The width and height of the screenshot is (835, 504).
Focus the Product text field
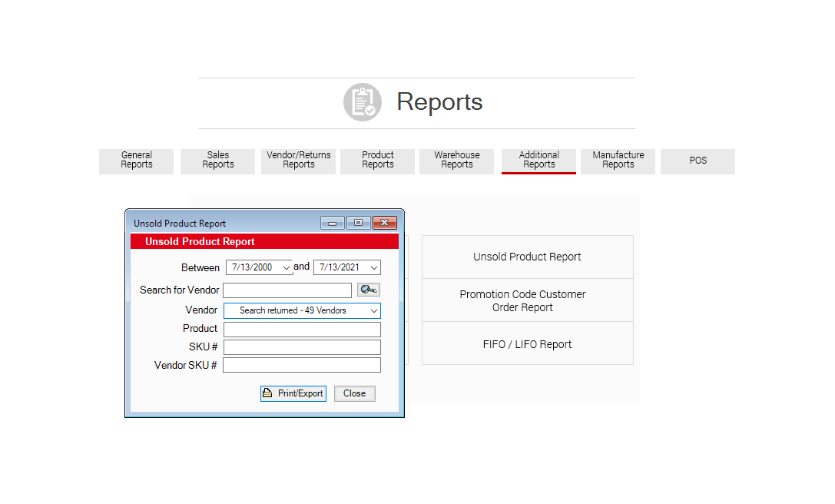(x=302, y=329)
